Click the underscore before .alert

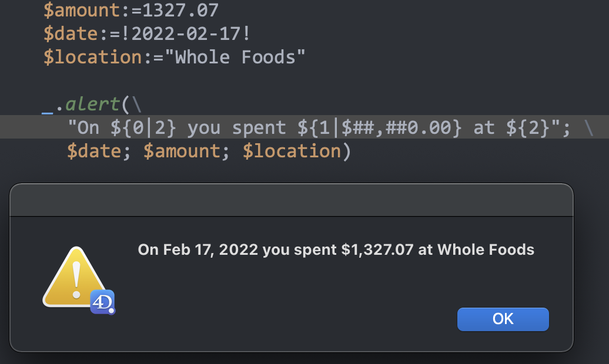pos(48,106)
